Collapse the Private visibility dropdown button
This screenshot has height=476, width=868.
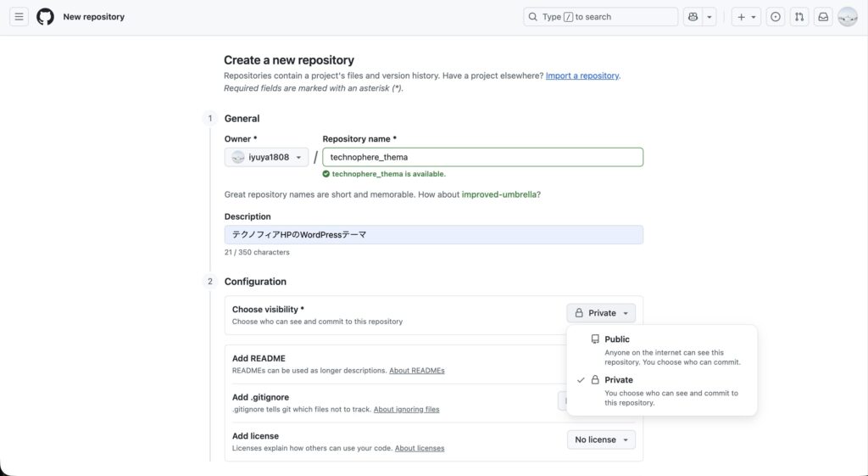[x=601, y=313]
